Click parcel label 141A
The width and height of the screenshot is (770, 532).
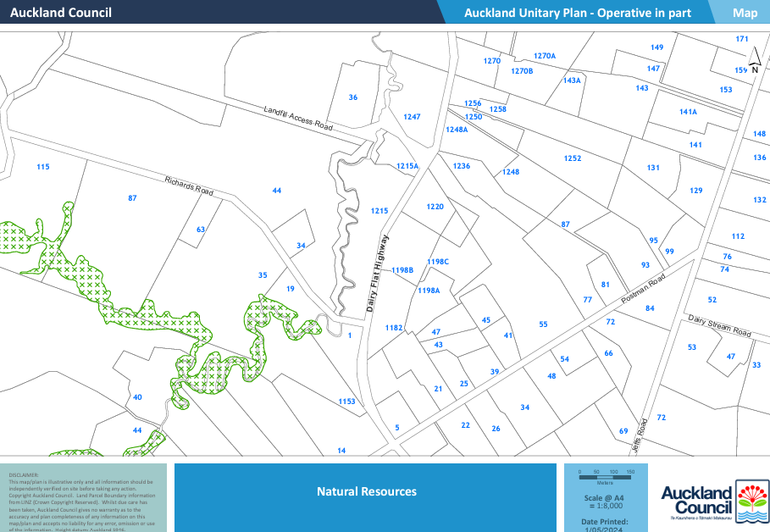pos(688,112)
